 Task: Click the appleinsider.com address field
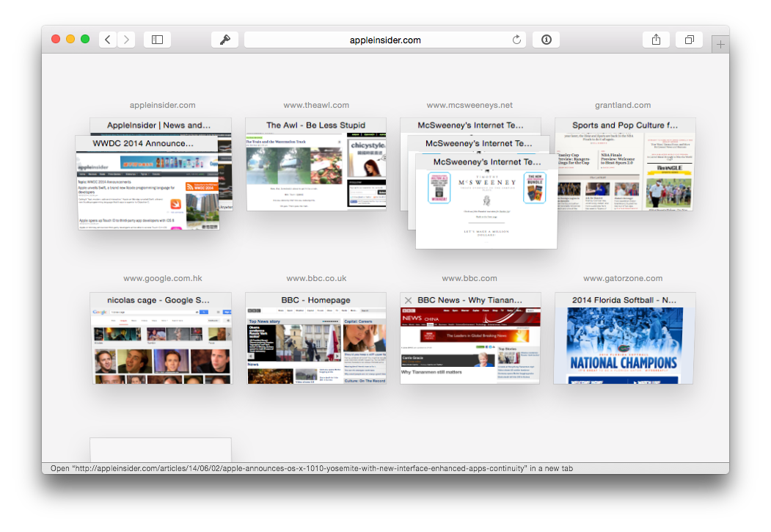(x=385, y=40)
